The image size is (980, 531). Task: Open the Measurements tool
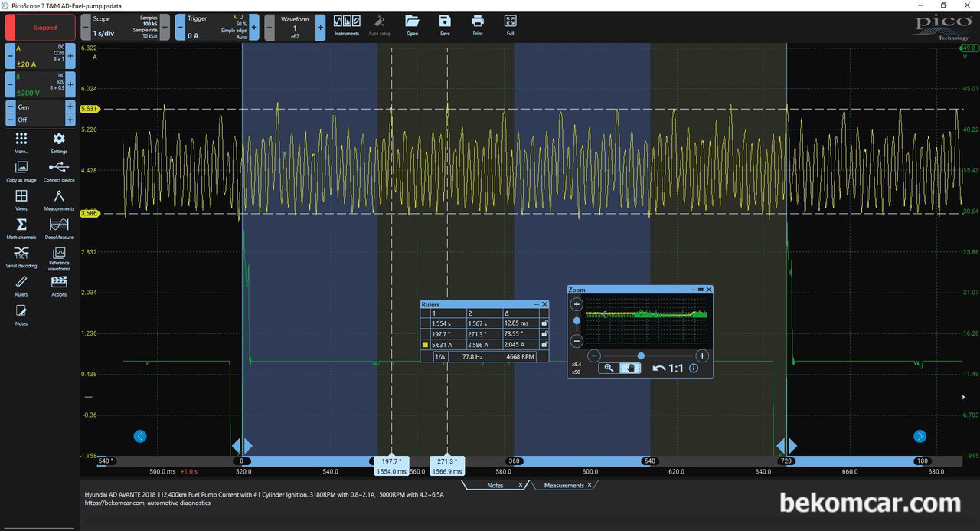(x=59, y=199)
